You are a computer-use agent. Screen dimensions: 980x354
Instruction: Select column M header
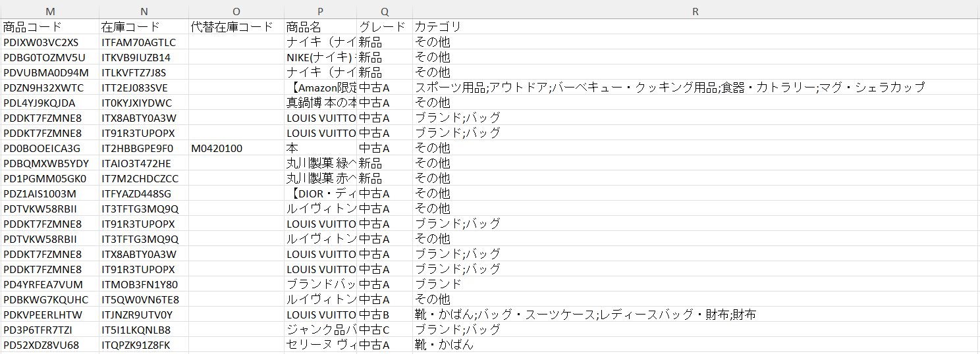coord(50,13)
